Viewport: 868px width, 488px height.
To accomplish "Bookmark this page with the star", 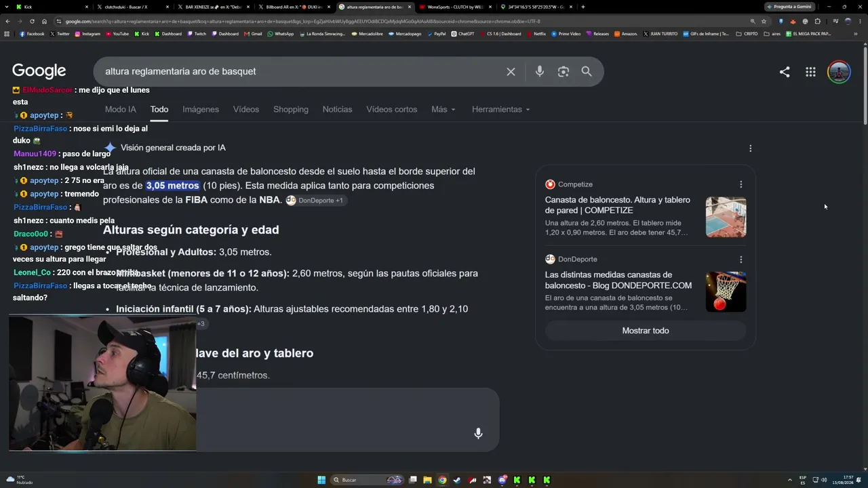I will click(764, 21).
